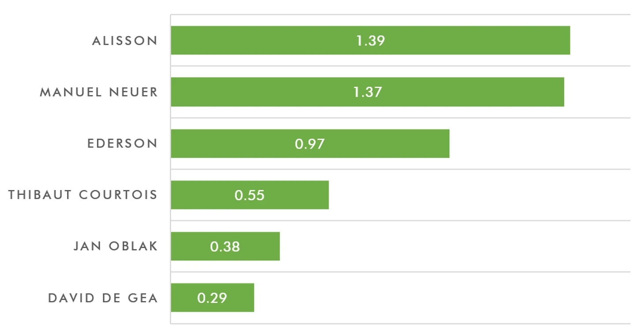Select the 0.97 data label
This screenshot has width=644, height=335.
[x=310, y=144]
